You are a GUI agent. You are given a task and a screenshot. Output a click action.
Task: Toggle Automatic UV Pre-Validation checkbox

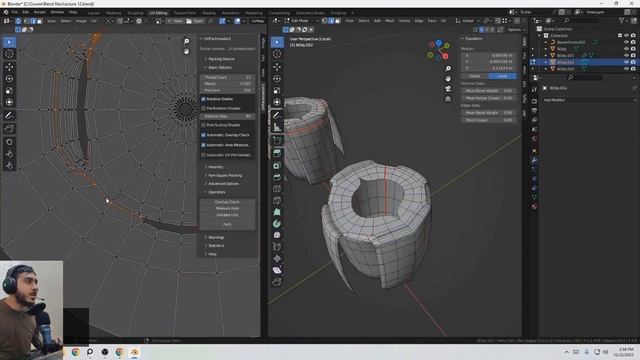[203, 155]
